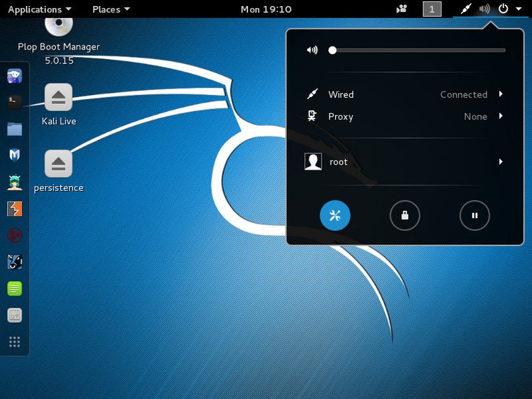Click the network plug icon in top bar
Screen dimensions: 532x399
pyautogui.click(x=466, y=9)
